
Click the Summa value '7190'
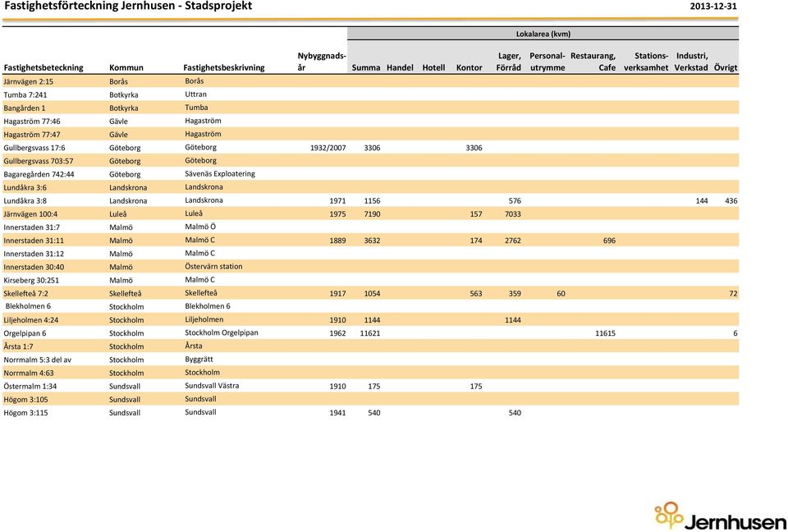(x=372, y=214)
